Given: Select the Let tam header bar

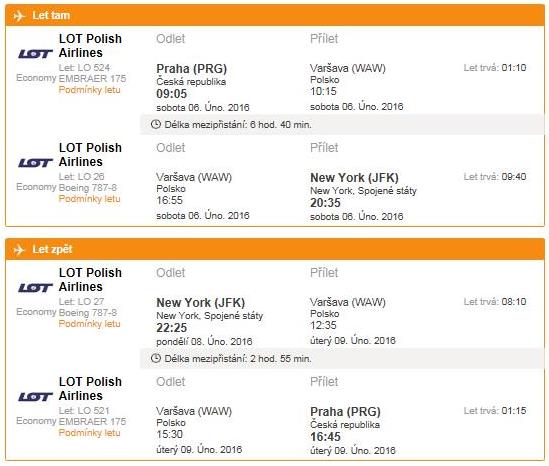Looking at the screenshot, I should (275, 15).
